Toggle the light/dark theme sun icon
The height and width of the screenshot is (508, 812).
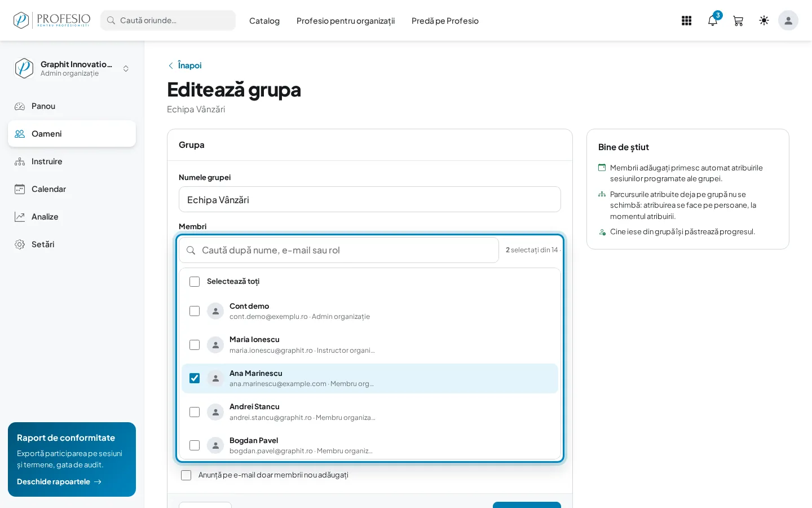pos(764,20)
